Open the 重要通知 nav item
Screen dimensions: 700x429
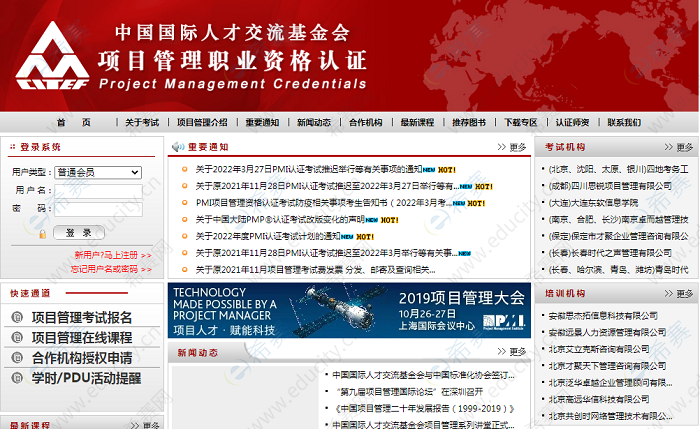(262, 122)
